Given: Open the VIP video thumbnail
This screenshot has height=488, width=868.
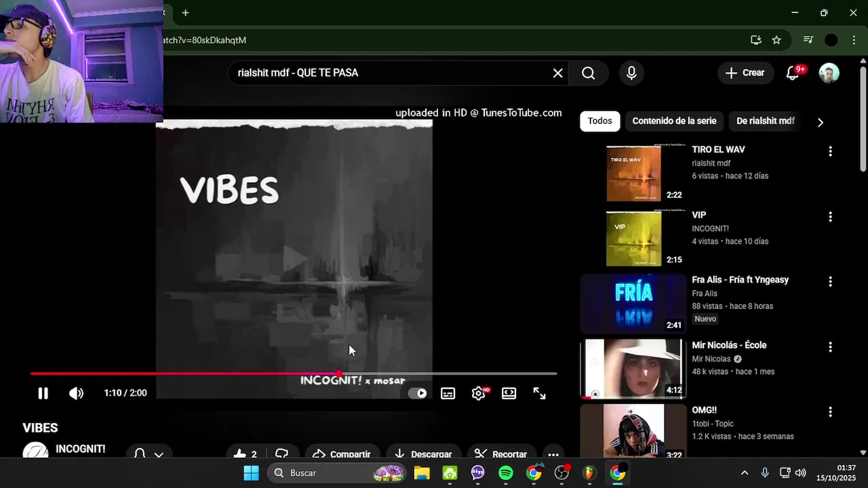Looking at the screenshot, I should coord(633,238).
